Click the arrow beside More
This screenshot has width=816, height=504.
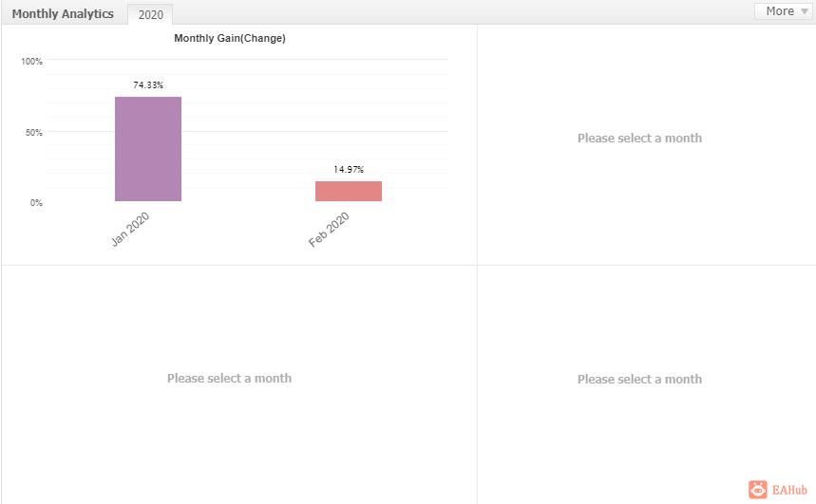[x=804, y=11]
